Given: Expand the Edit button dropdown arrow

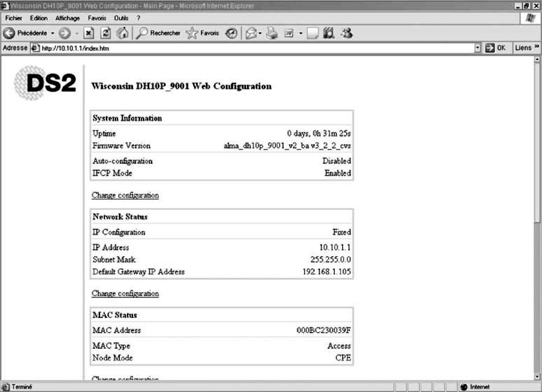Looking at the screenshot, I should tap(300, 33).
